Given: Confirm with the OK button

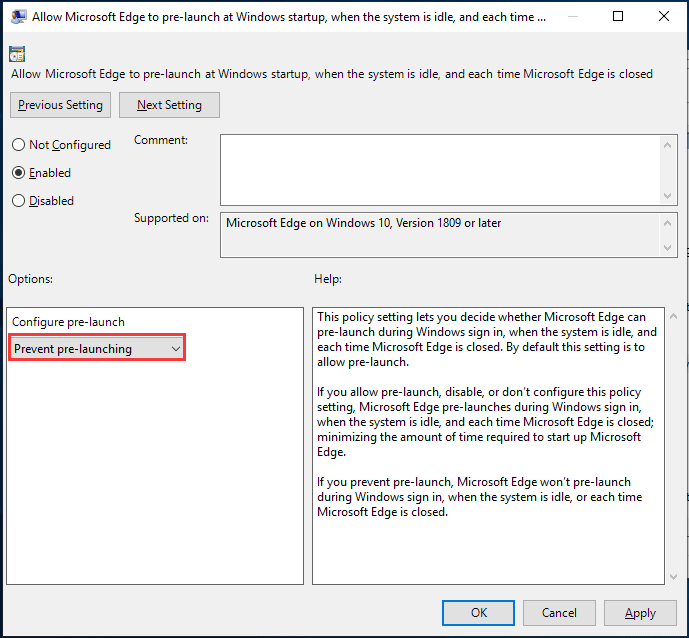Looking at the screenshot, I should 478,613.
